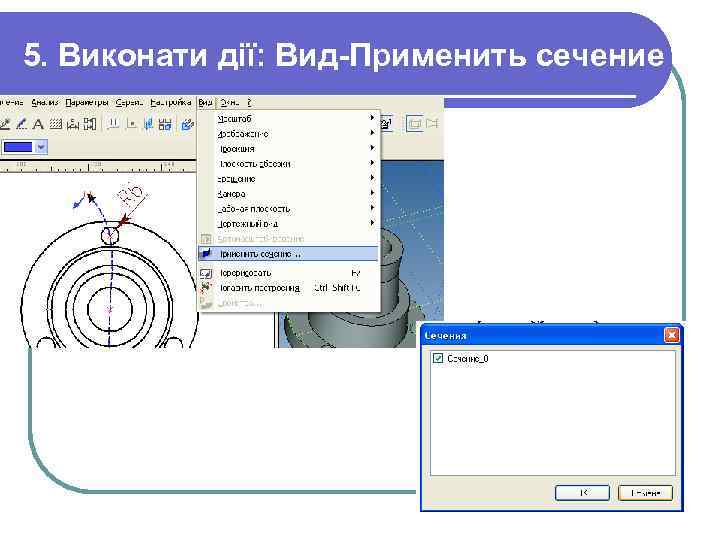Choose Показать построения menu entry

288,288
